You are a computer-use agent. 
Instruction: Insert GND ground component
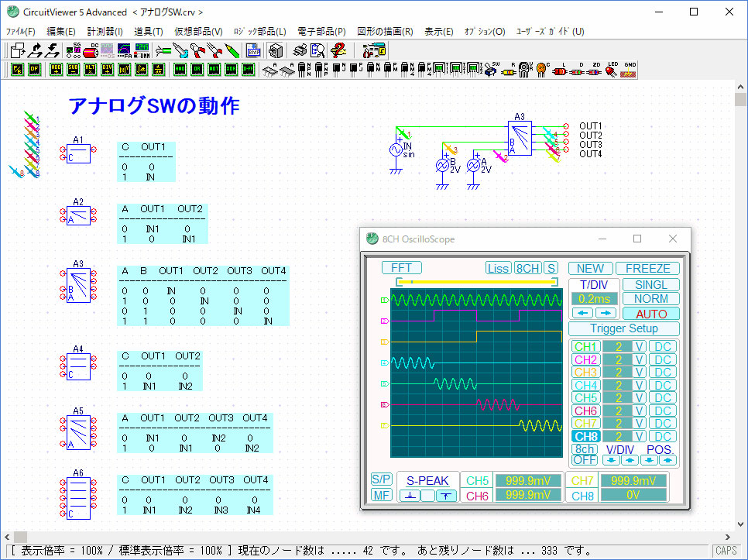pos(629,70)
